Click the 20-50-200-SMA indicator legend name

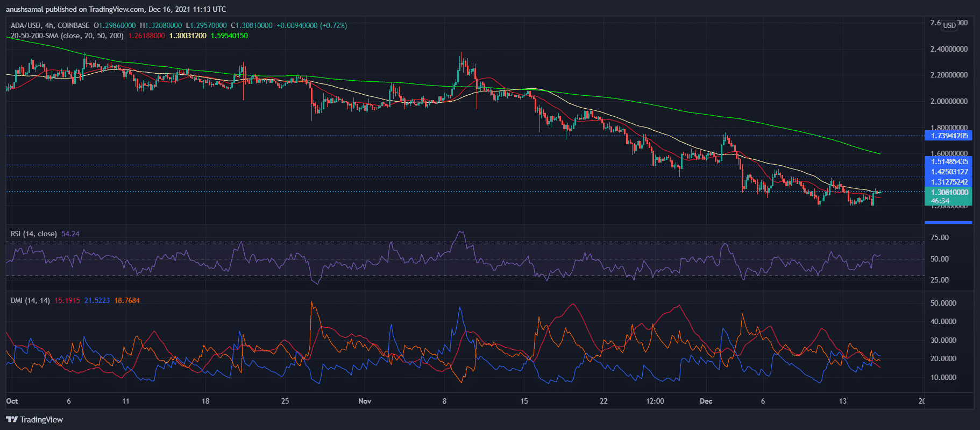pyautogui.click(x=67, y=36)
